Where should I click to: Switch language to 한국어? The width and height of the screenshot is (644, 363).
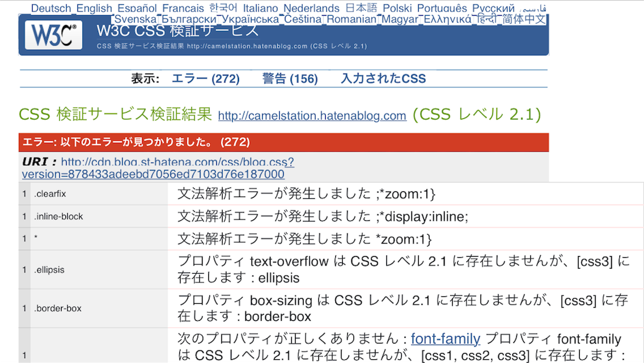coord(223,8)
